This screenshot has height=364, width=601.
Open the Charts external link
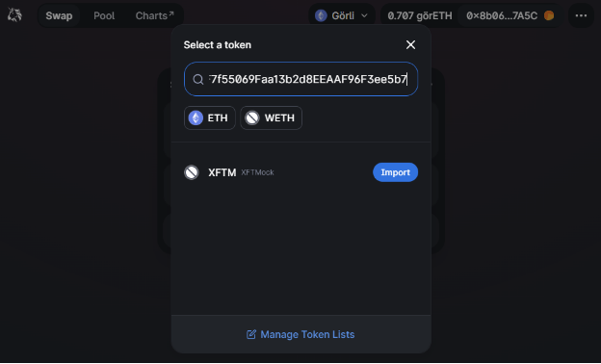click(x=155, y=15)
